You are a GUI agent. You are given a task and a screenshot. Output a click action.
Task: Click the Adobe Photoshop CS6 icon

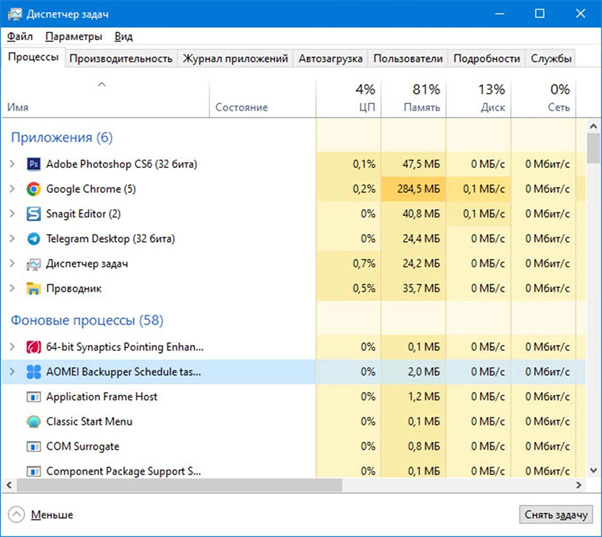tap(33, 164)
